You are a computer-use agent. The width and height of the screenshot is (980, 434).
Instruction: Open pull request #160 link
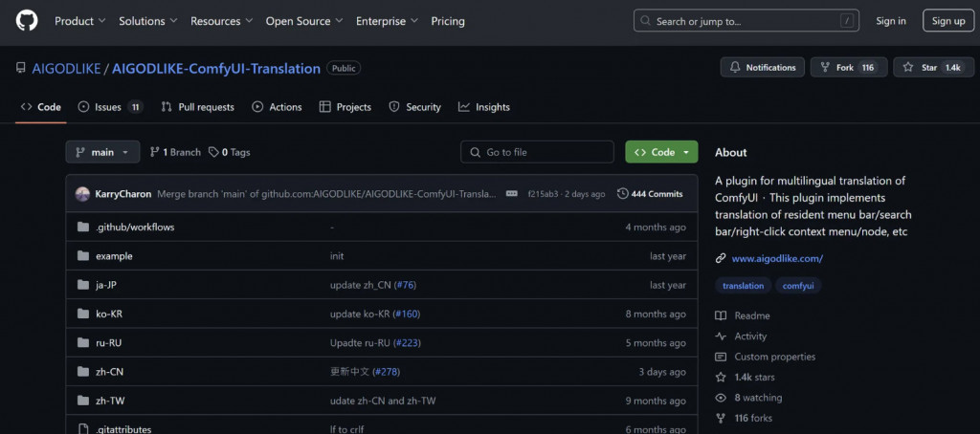(406, 314)
